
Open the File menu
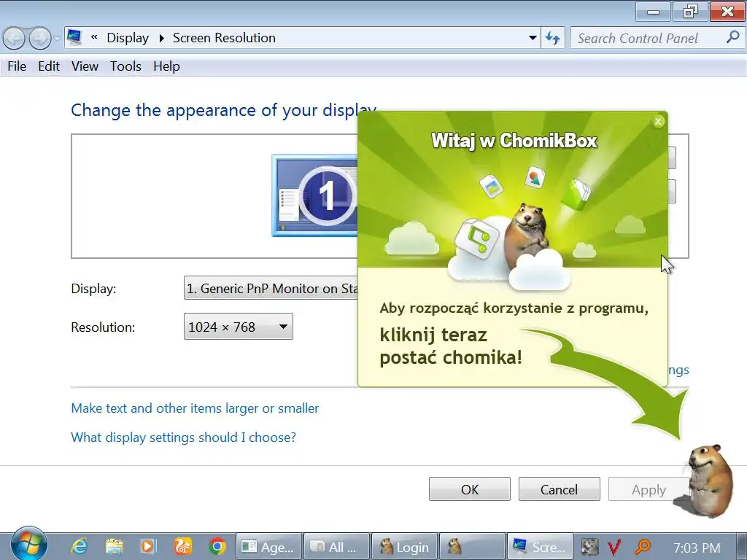(x=17, y=66)
